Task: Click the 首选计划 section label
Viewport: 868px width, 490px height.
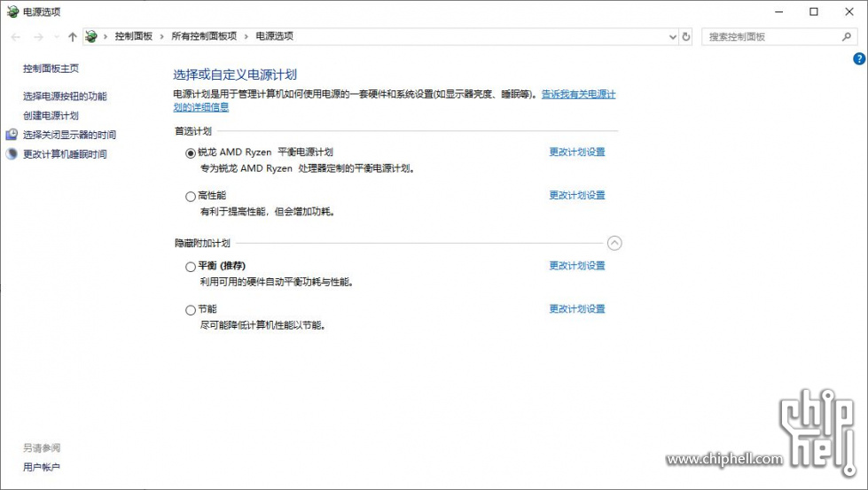Action: pos(193,132)
